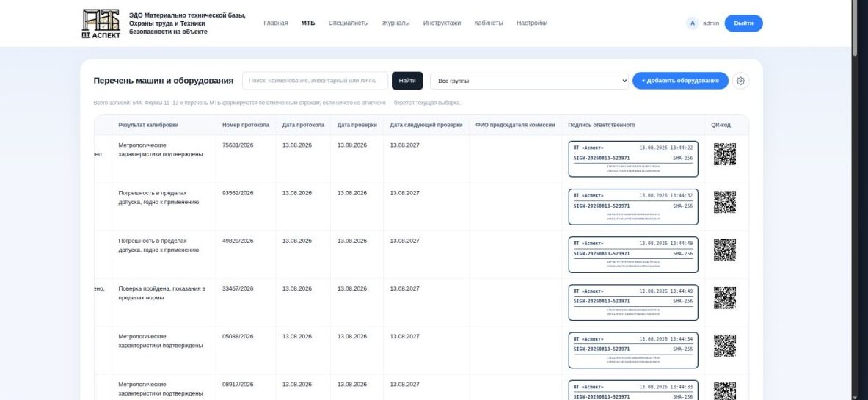
Task: Select protocol number 93562/2026 cell
Action: coord(238,193)
